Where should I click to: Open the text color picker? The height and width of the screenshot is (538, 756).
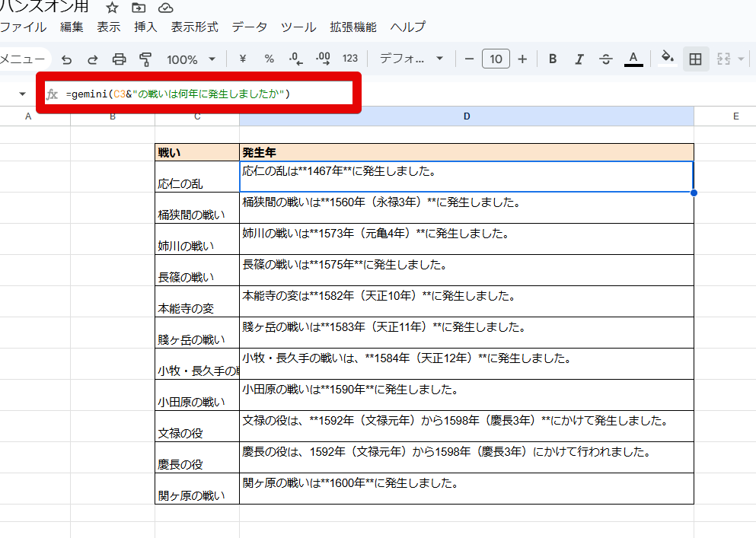pos(633,59)
